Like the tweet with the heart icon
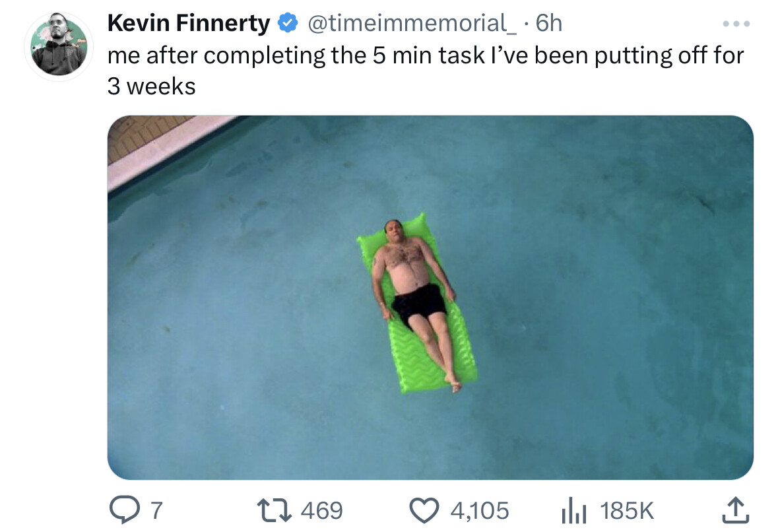 (424, 510)
